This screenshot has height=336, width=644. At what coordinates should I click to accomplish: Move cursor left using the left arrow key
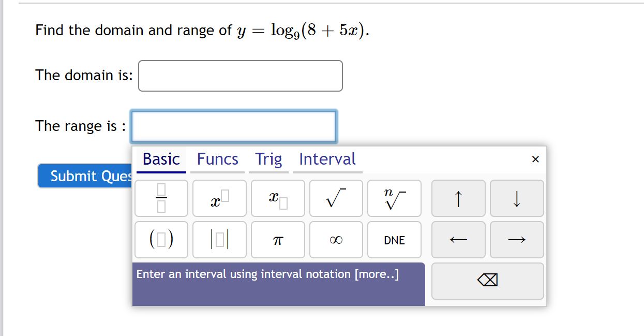pos(458,239)
